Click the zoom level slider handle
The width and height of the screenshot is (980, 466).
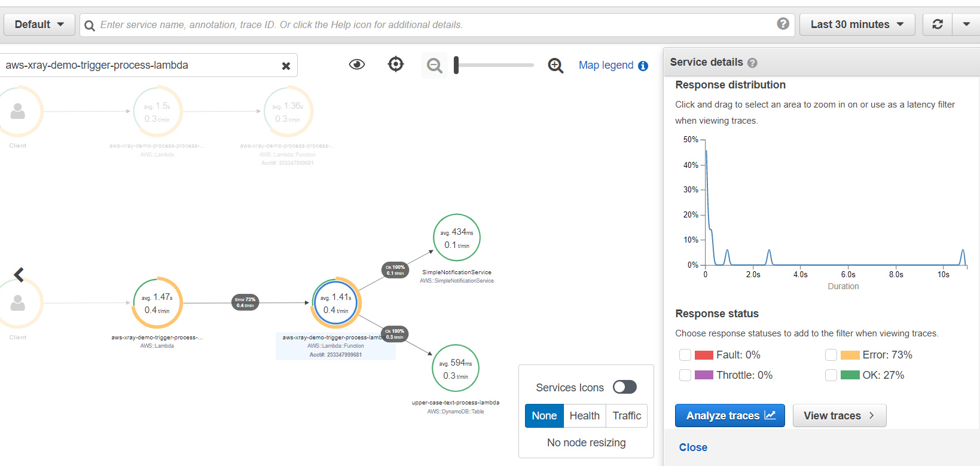coord(456,65)
